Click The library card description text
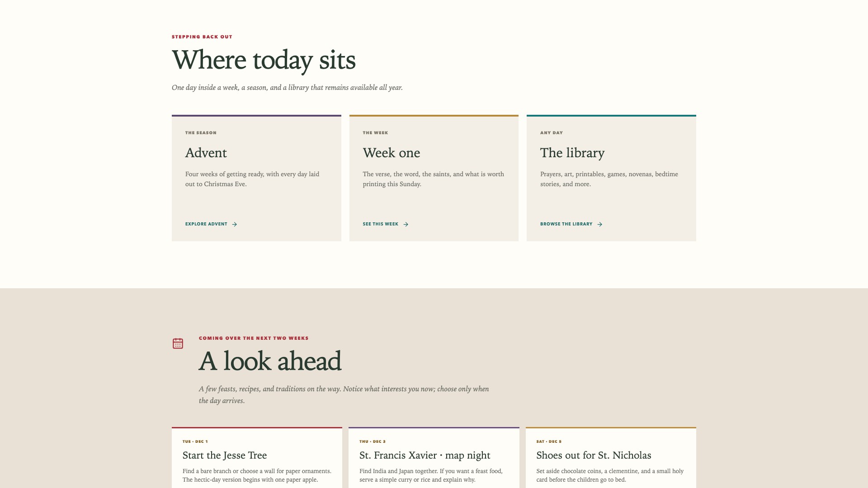The height and width of the screenshot is (488, 868). 609,179
